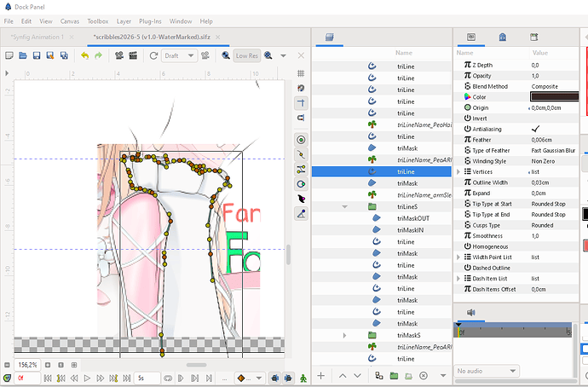588x387 pixels.
Task: Click the canvas vertical scrollbar thumb
Action: point(288,255)
